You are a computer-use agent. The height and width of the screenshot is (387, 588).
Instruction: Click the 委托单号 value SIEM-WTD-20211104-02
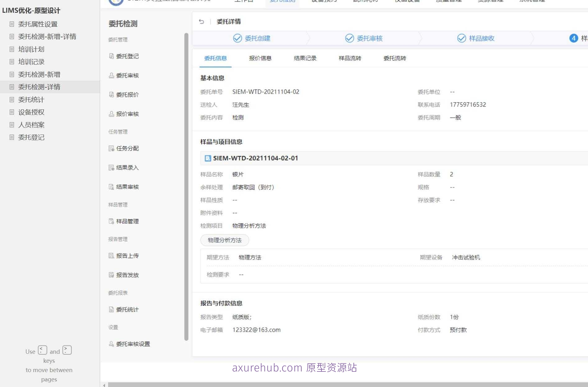pyautogui.click(x=266, y=92)
